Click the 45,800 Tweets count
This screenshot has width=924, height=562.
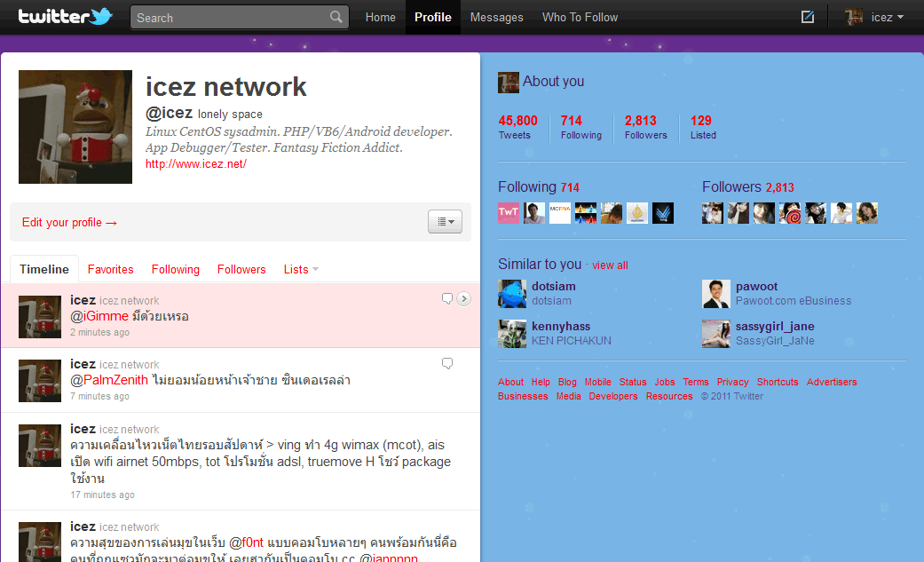pos(518,127)
